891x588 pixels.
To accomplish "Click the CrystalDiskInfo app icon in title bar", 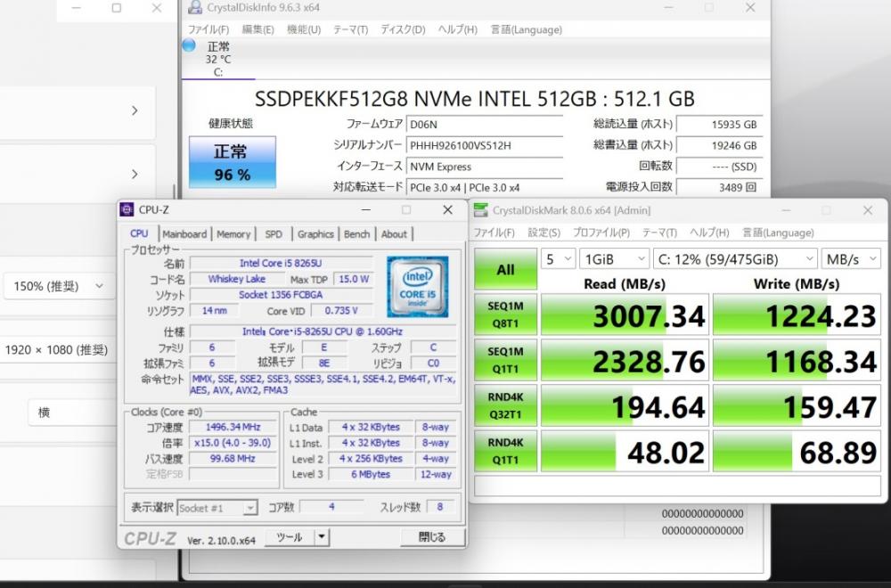I will (x=195, y=7).
